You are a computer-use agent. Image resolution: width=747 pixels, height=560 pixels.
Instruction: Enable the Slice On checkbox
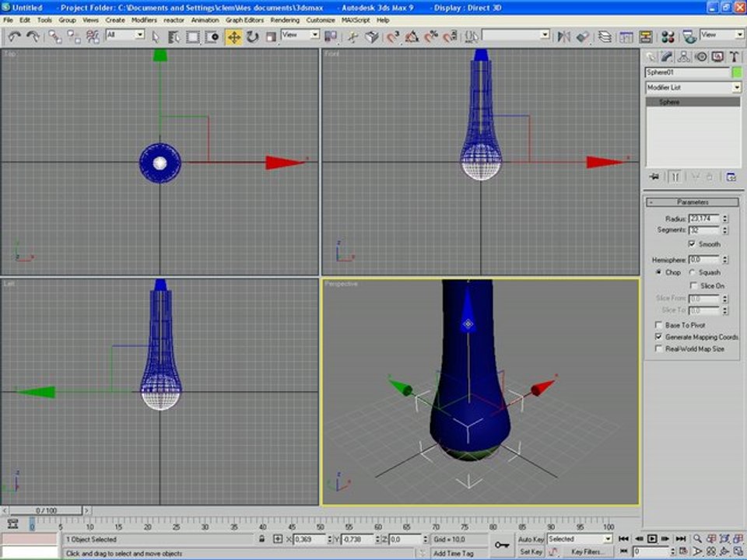693,285
